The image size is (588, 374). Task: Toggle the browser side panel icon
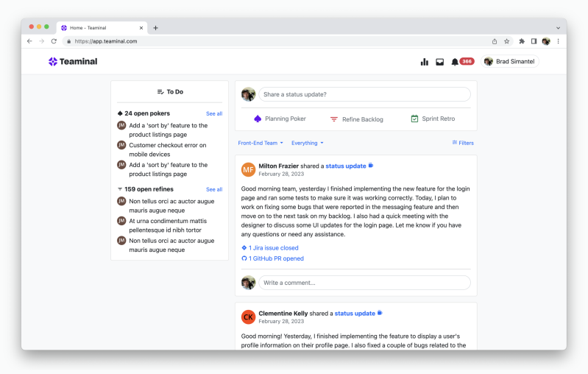tap(534, 41)
